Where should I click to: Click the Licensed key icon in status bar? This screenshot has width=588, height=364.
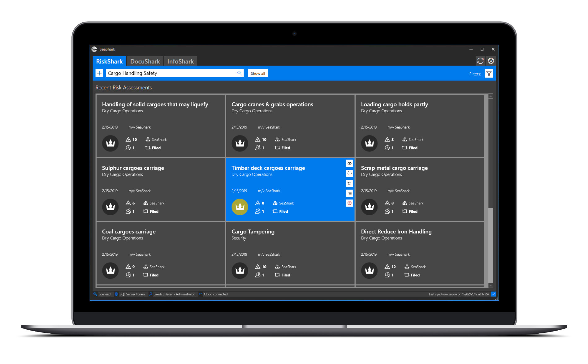95,294
